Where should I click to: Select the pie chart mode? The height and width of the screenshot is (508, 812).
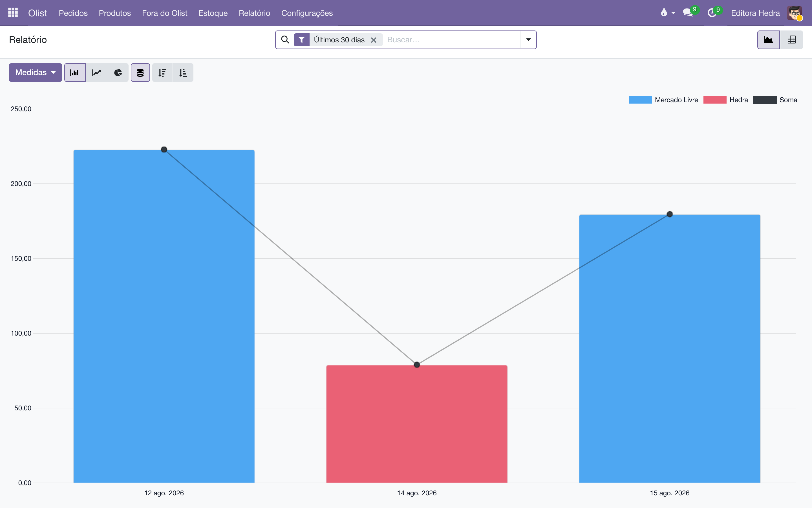[x=118, y=73]
